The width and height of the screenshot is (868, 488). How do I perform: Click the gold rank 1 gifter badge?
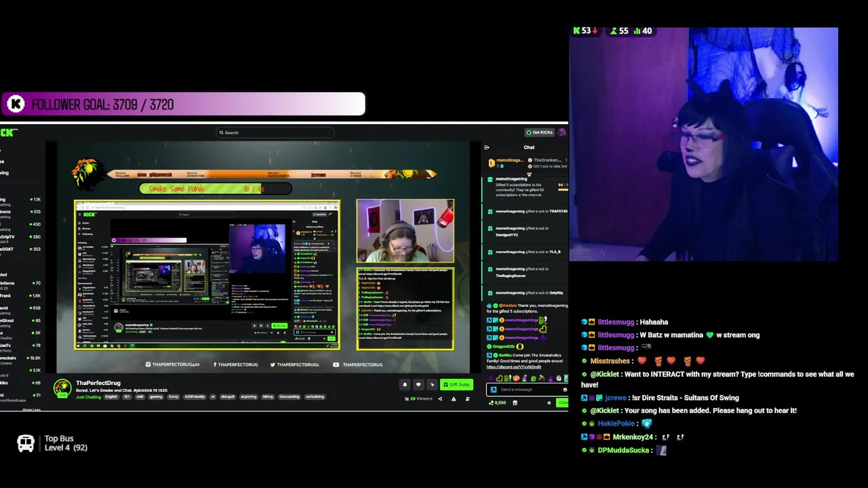pos(492,163)
